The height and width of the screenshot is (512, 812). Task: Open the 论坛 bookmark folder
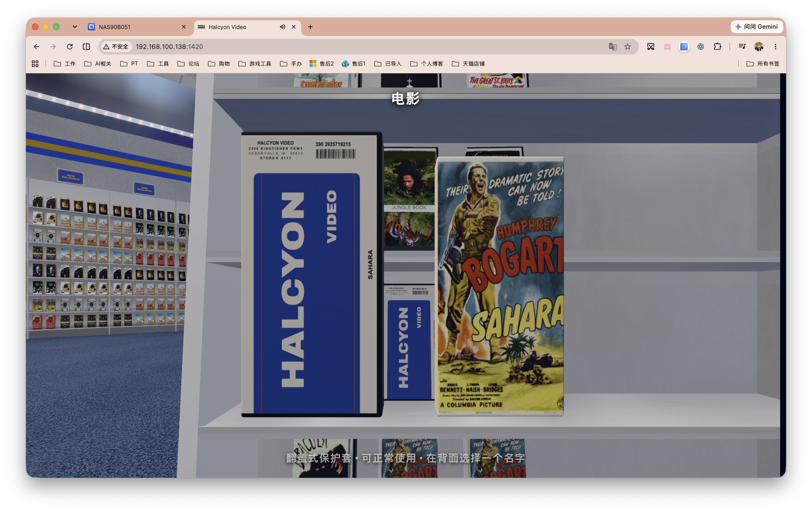[x=188, y=64]
